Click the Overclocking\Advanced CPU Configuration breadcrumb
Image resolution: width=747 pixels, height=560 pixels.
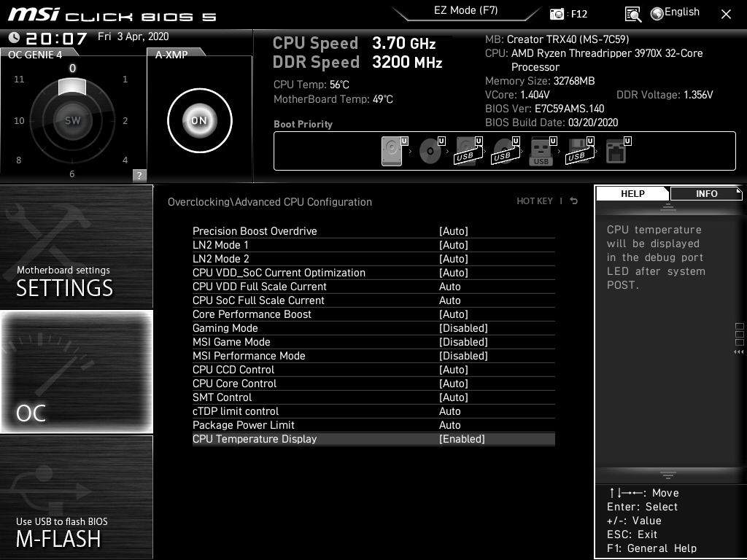tap(270, 202)
